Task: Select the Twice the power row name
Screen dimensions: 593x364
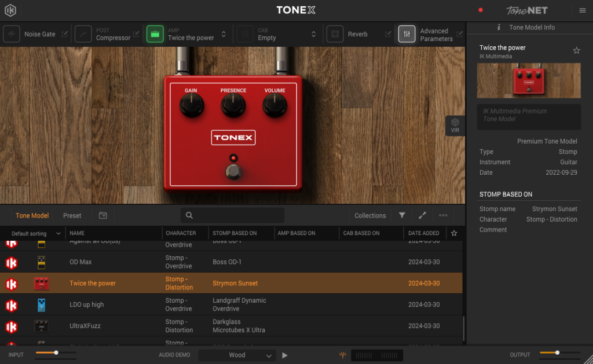Action: coord(93,283)
